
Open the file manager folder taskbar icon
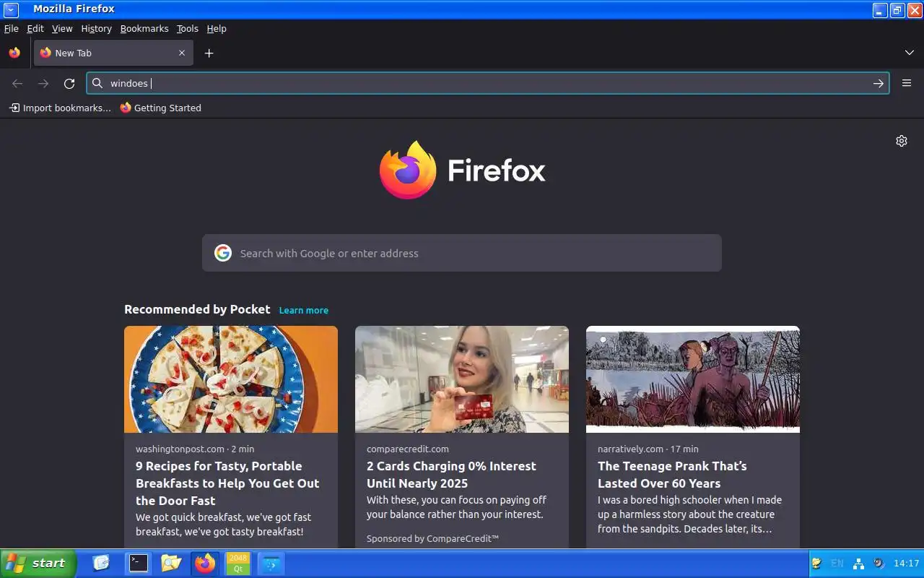[171, 563]
